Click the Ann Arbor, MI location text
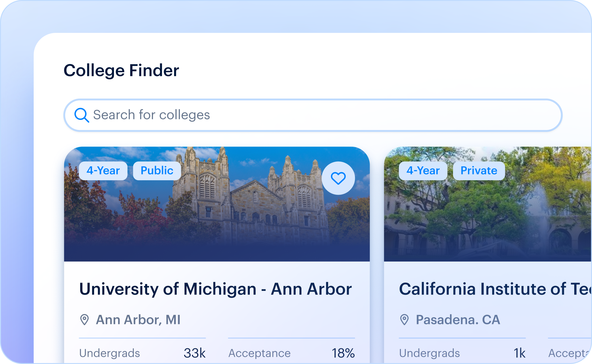The image size is (592, 364). (x=138, y=320)
